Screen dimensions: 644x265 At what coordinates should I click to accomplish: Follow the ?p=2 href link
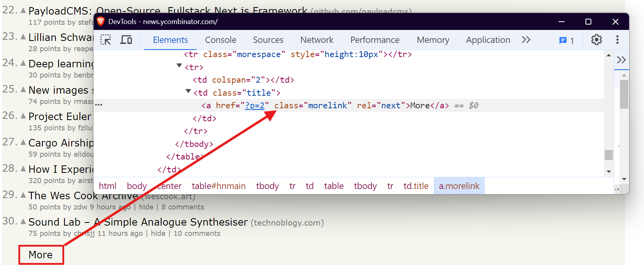[x=255, y=106]
